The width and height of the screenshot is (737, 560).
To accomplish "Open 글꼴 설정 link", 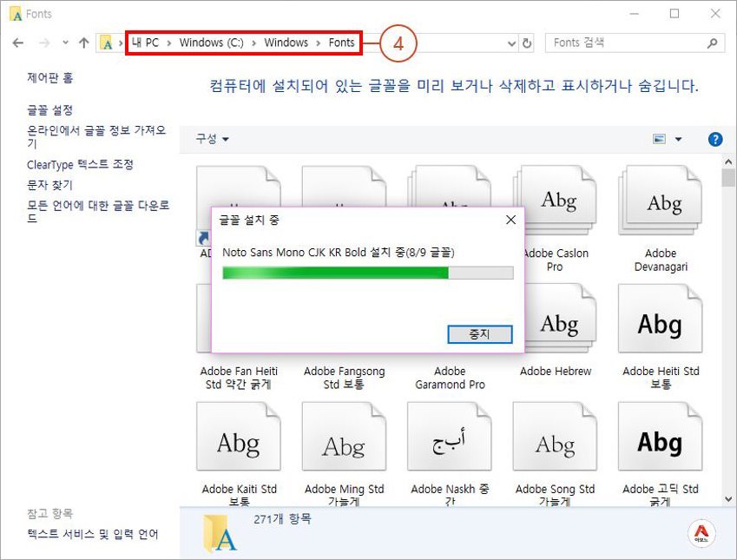I will (x=49, y=110).
